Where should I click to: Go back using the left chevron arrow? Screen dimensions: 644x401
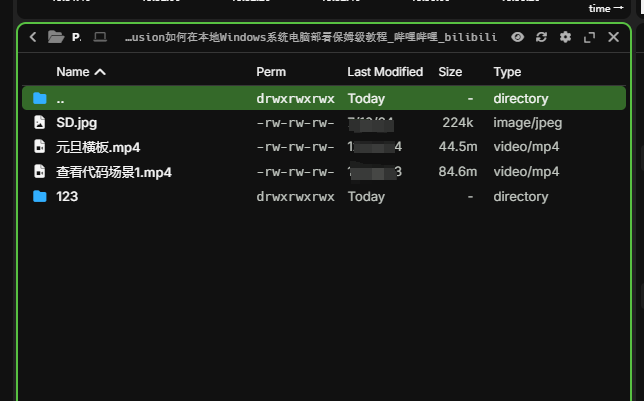click(33, 37)
